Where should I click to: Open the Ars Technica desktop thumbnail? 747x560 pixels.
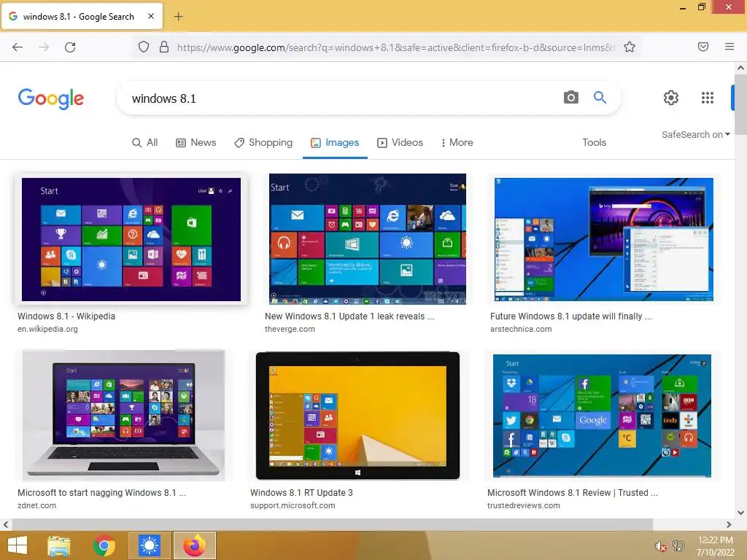pos(603,239)
